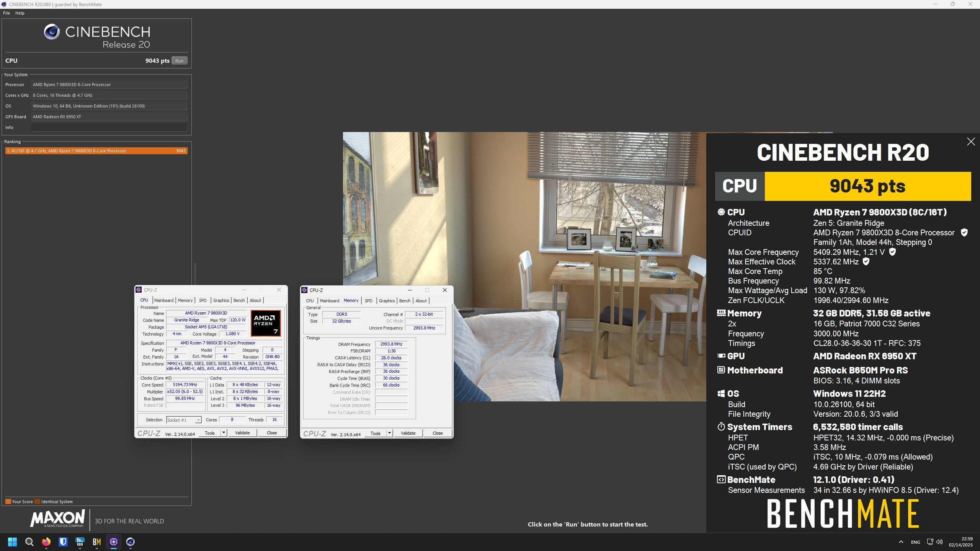Screen dimensions: 980x551
Task: Click the Info input field
Action: pyautogui.click(x=109, y=127)
